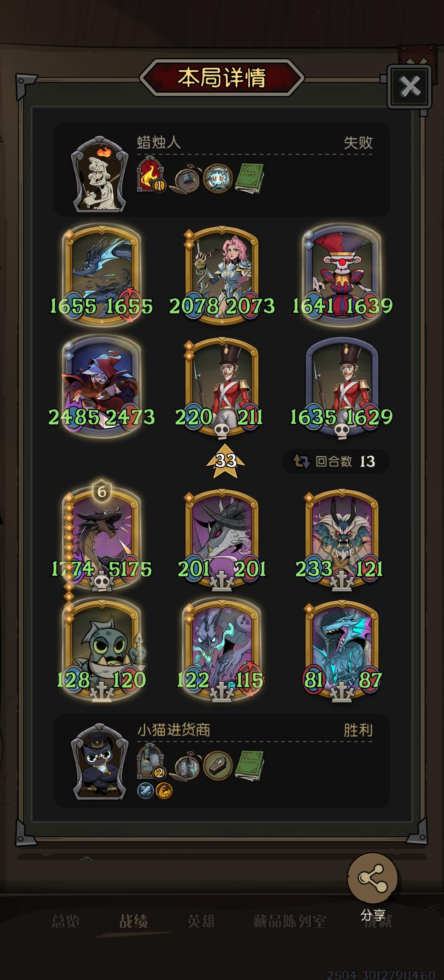444x980 pixels.
Task: Tap the coffin trinket icon
Action: click(x=218, y=765)
